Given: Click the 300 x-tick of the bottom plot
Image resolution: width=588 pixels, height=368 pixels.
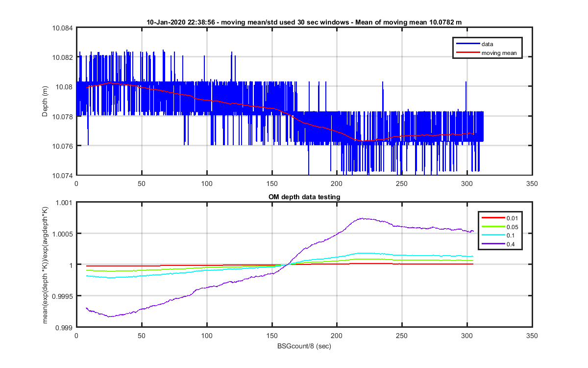Looking at the screenshot, I should point(467,336).
